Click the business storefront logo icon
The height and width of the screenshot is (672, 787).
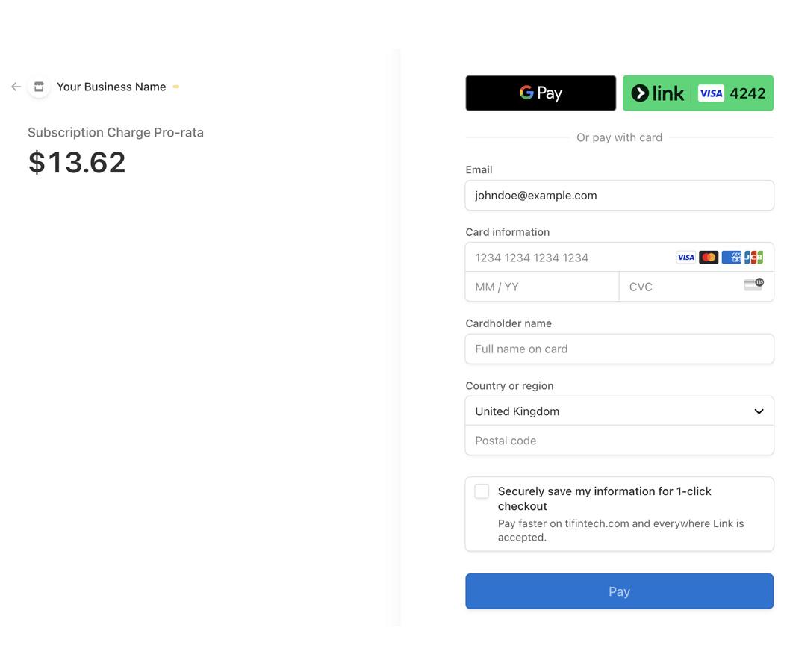pos(39,87)
